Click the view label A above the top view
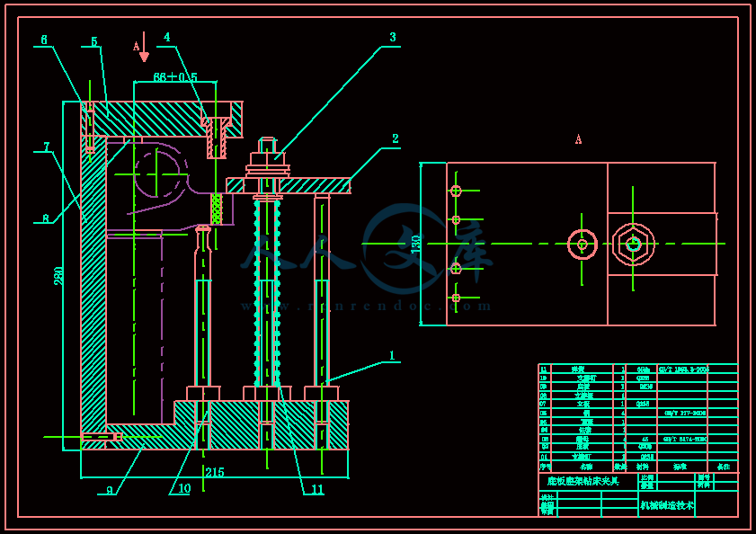The image size is (756, 534). (579, 139)
